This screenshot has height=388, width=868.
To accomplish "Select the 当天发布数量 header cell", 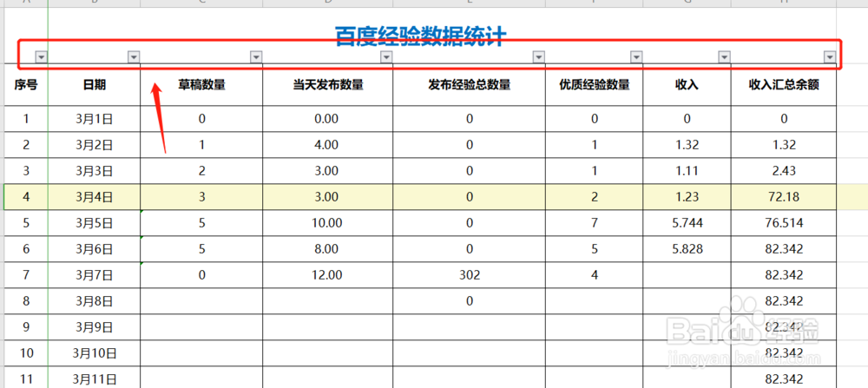I will pyautogui.click(x=328, y=85).
